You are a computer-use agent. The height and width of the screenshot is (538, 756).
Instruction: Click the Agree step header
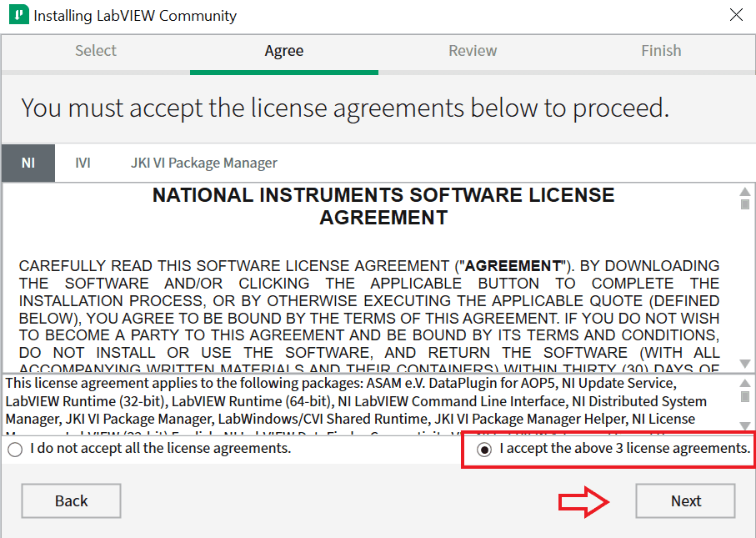coord(284,51)
